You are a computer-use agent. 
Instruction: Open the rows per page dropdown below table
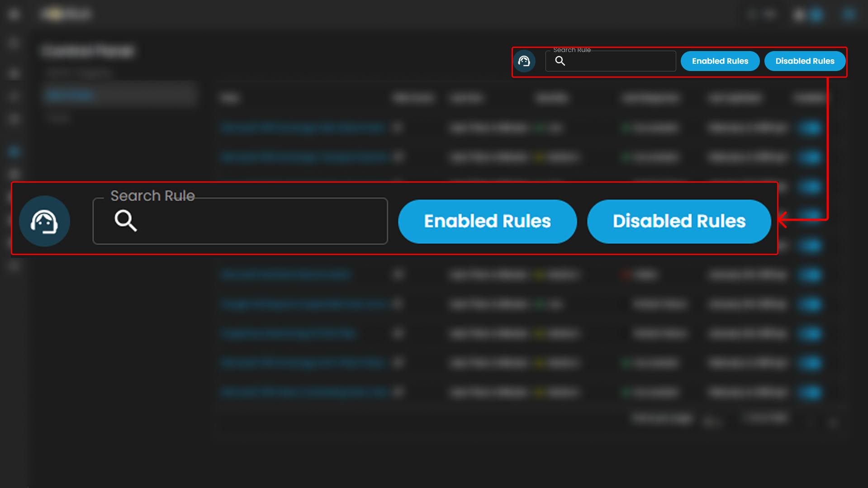712,422
